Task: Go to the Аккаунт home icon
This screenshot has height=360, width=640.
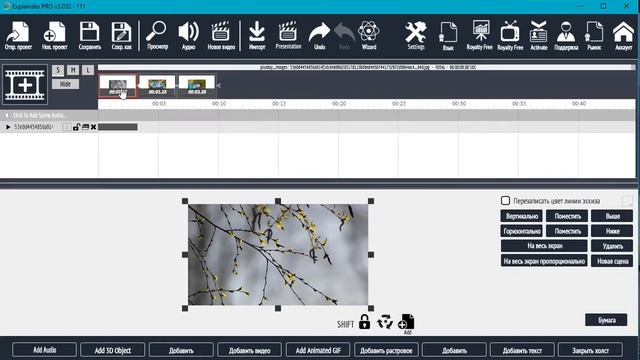Action: coord(623,36)
